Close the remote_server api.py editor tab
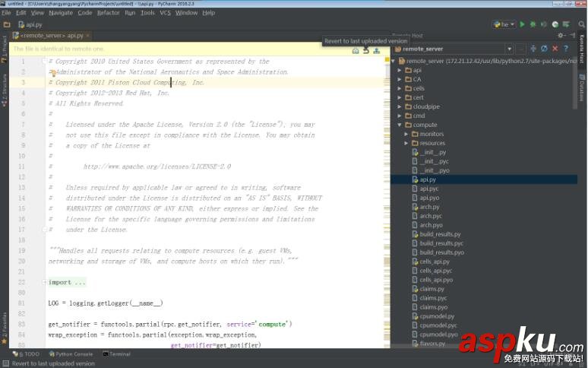 88,35
